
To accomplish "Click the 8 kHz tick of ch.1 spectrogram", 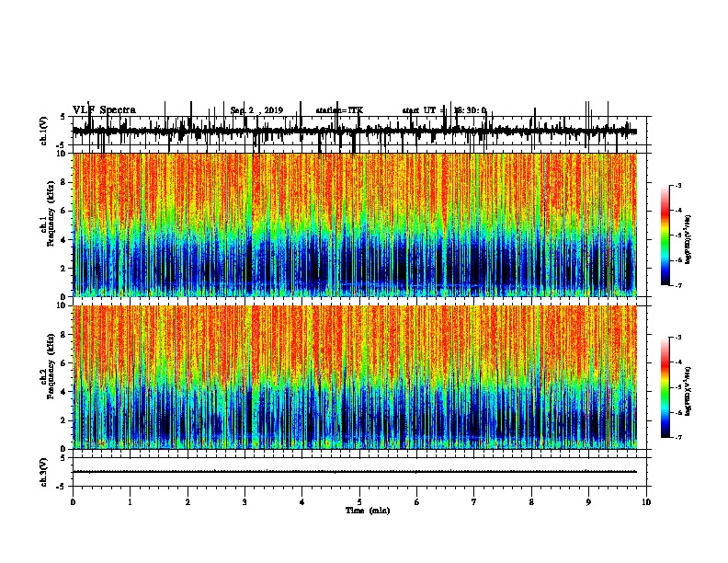I will pyautogui.click(x=64, y=182).
